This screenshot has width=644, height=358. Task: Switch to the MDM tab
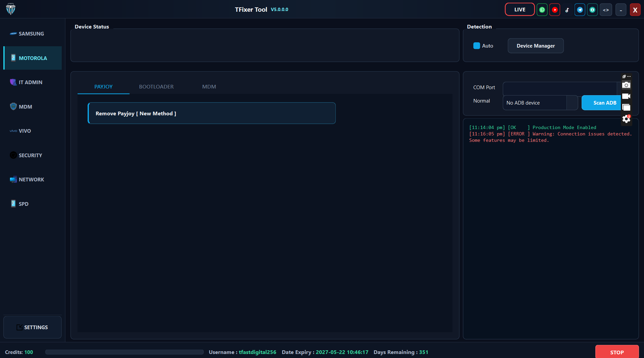209,86
